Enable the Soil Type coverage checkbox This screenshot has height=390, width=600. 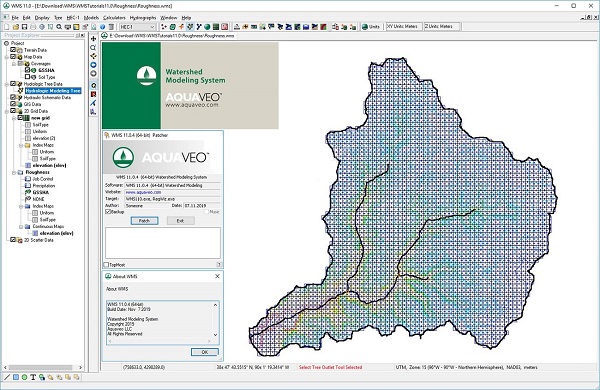coord(27,77)
